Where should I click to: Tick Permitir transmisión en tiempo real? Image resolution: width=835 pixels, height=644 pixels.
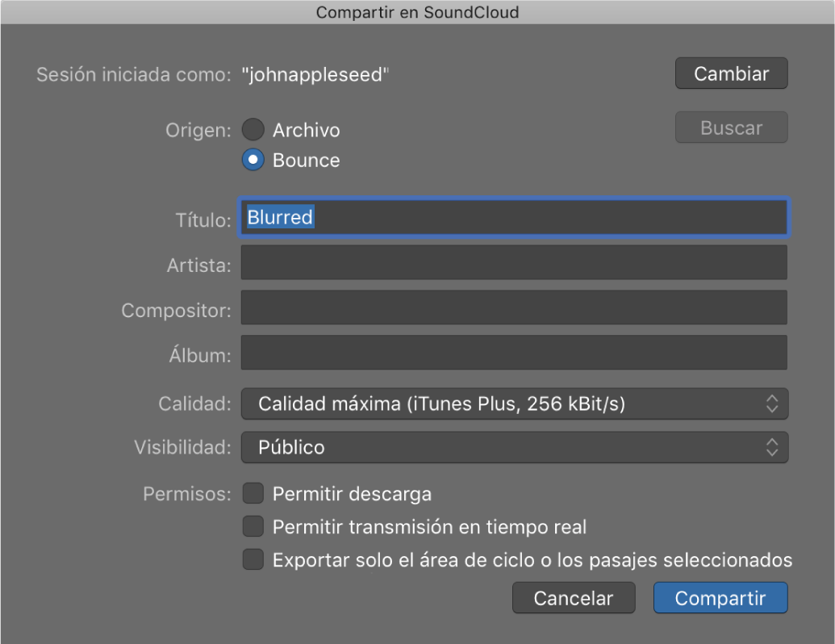point(253,527)
